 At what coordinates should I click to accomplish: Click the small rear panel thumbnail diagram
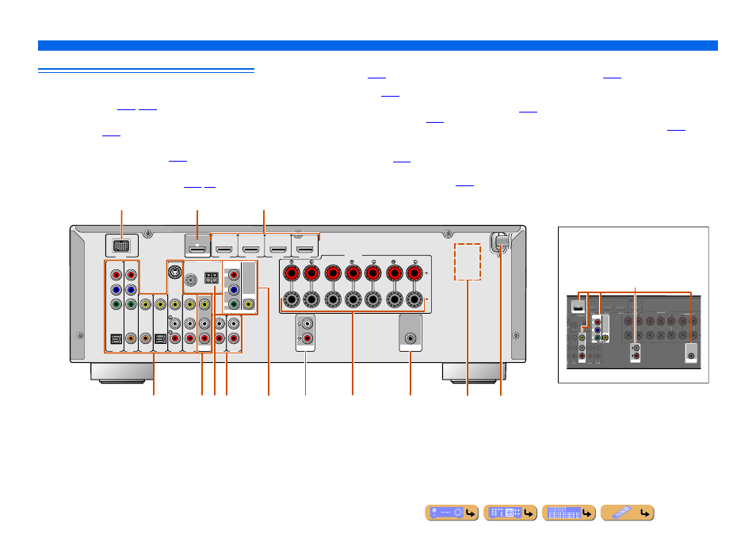(633, 304)
